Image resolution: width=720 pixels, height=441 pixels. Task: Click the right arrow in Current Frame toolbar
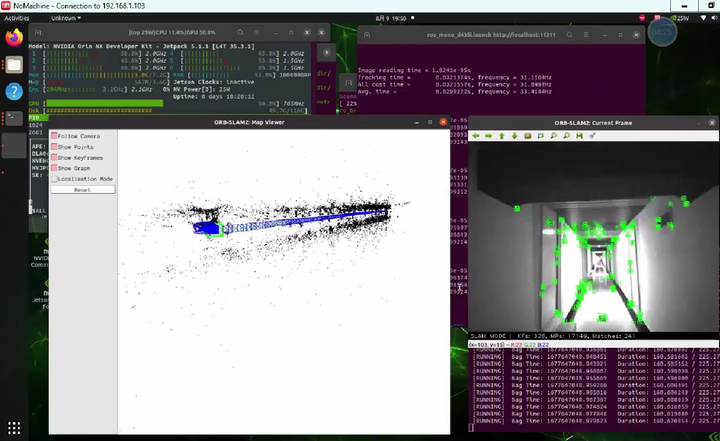click(x=489, y=136)
